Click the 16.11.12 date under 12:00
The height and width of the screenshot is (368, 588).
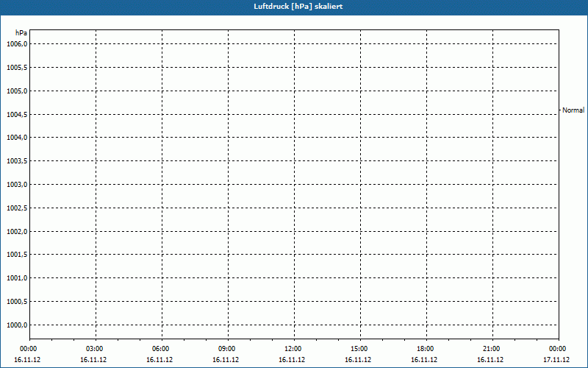tap(292, 360)
